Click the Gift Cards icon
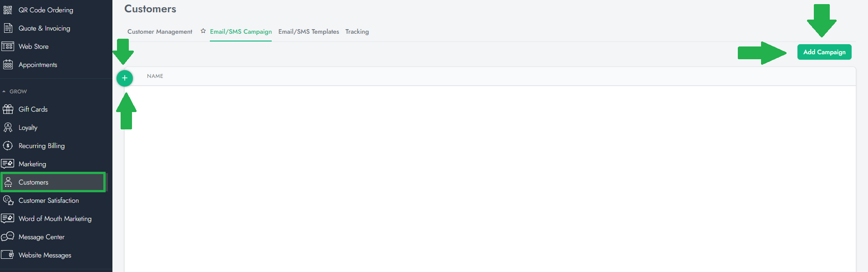 coord(8,109)
